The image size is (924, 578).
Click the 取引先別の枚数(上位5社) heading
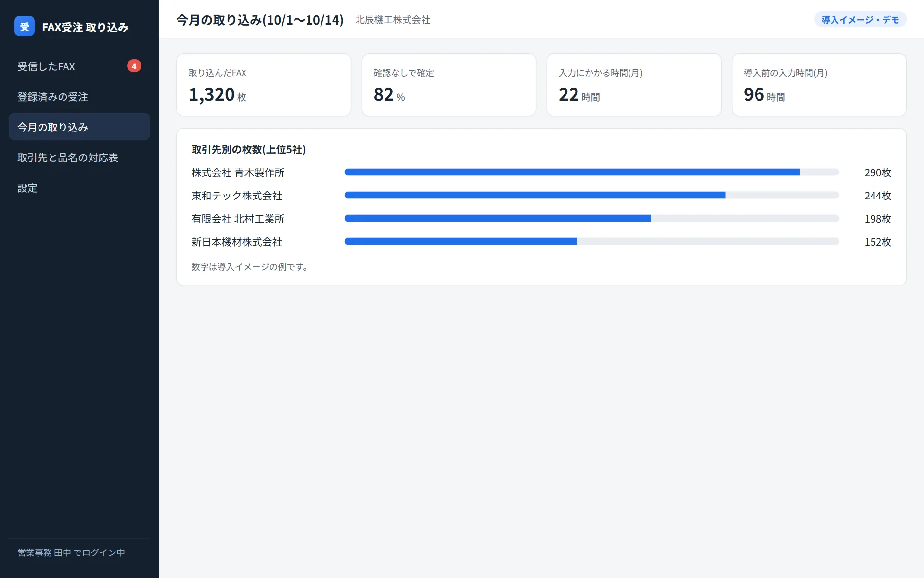248,149
